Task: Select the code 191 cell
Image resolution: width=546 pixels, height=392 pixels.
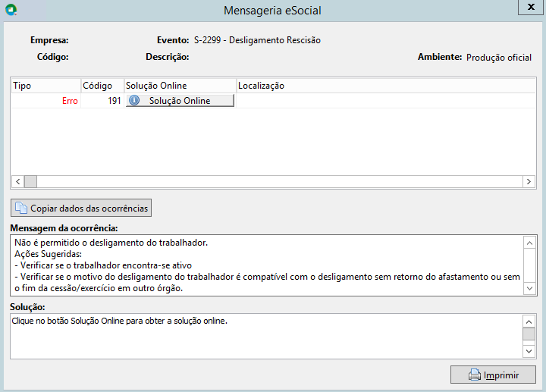Action: click(102, 101)
